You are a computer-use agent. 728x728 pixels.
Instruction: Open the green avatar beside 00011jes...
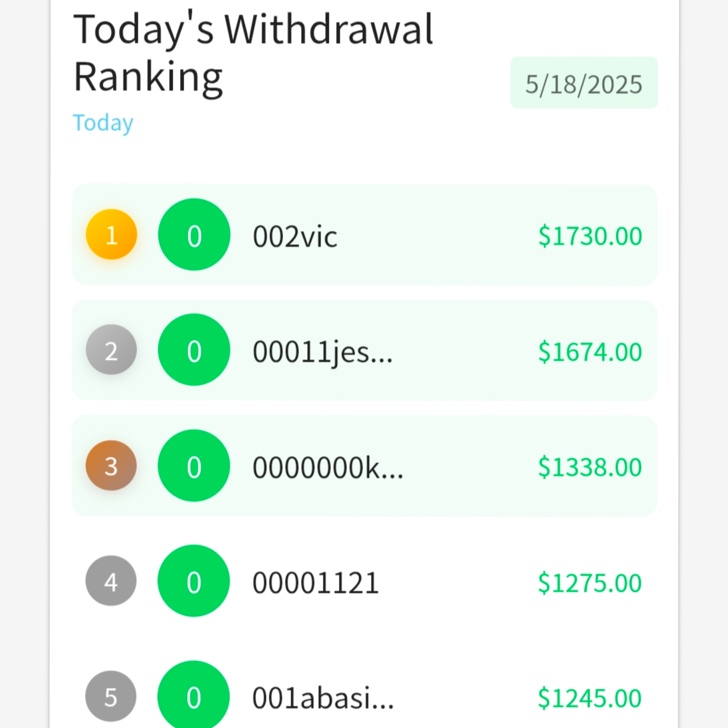[194, 350]
